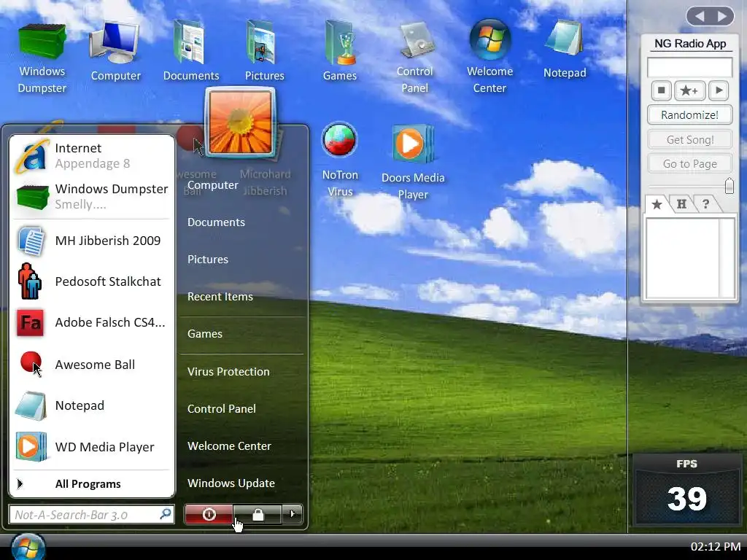Viewport: 747px width, 560px height.
Task: Add favorite with star plus button
Action: point(689,90)
